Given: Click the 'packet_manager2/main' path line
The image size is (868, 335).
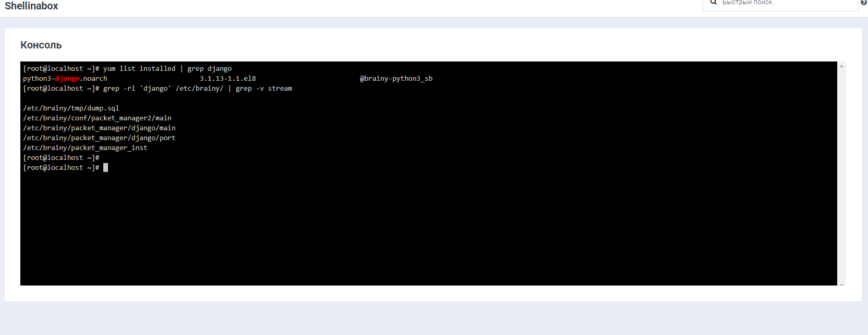Looking at the screenshot, I should pos(97,118).
